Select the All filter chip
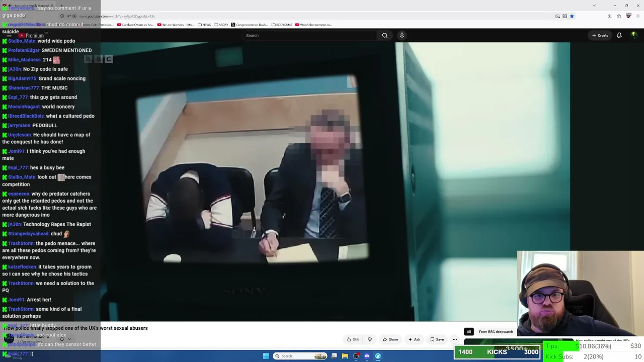The width and height of the screenshot is (644, 362). [469, 332]
